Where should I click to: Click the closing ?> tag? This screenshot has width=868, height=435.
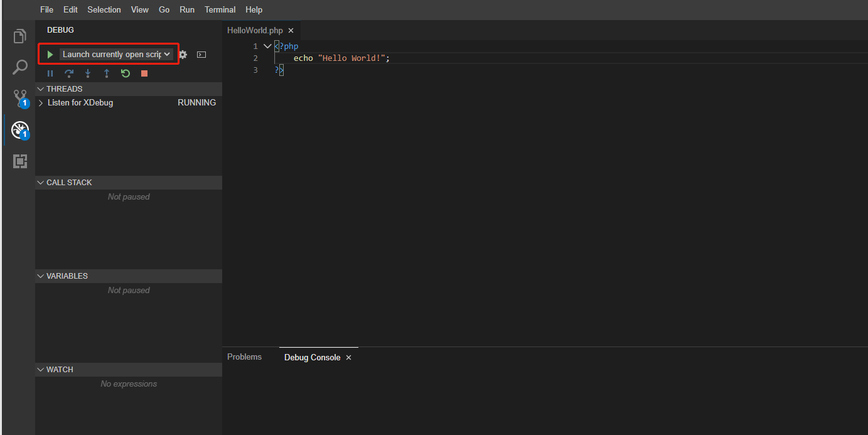click(279, 70)
